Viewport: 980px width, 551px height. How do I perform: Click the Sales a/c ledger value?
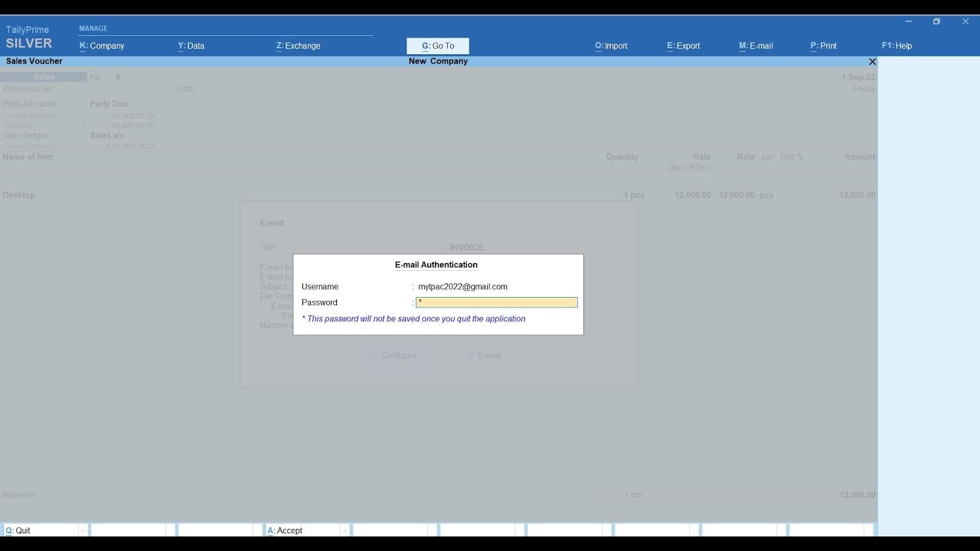[x=107, y=135]
